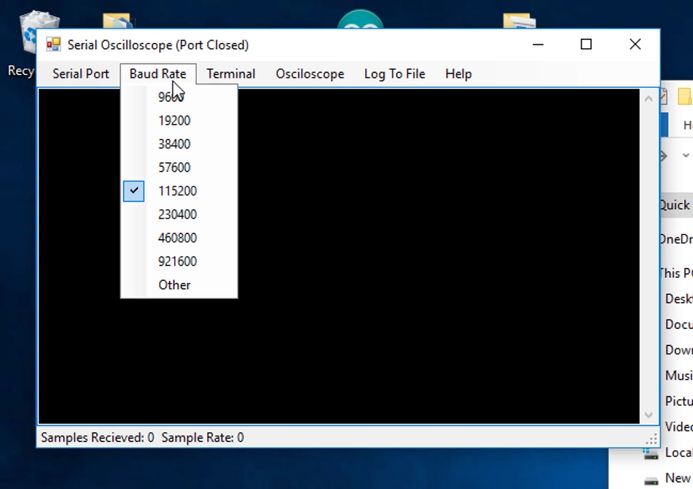Open the Serial Port menu
The image size is (693, 489).
80,74
